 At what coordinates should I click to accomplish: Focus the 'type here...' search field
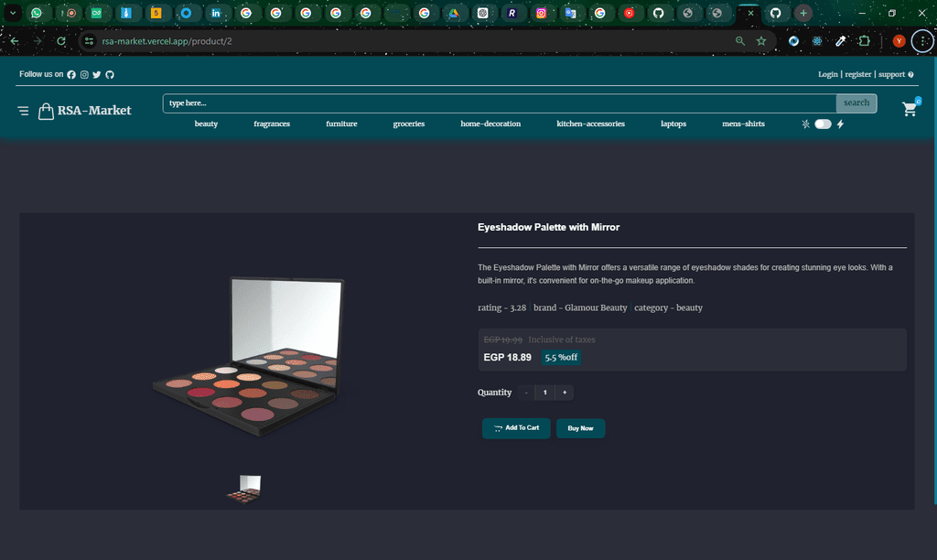coord(500,103)
